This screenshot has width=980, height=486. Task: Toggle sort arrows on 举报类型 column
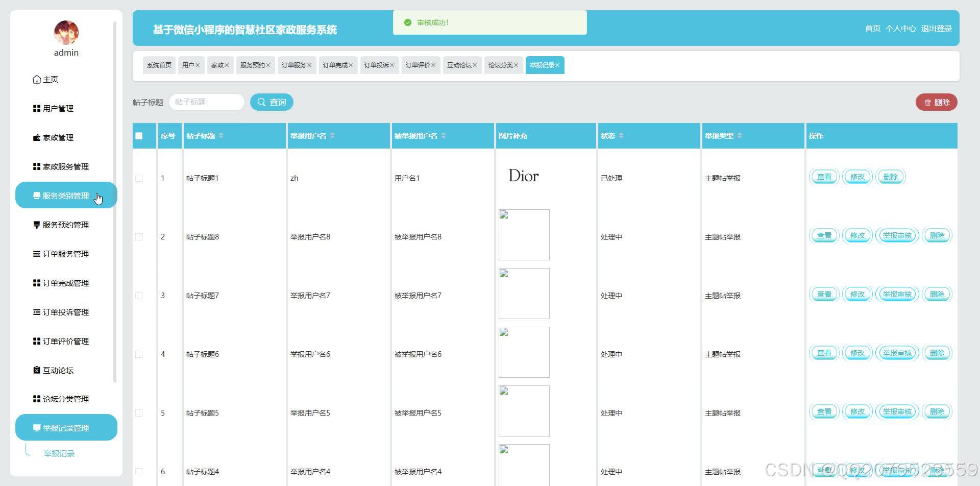741,135
